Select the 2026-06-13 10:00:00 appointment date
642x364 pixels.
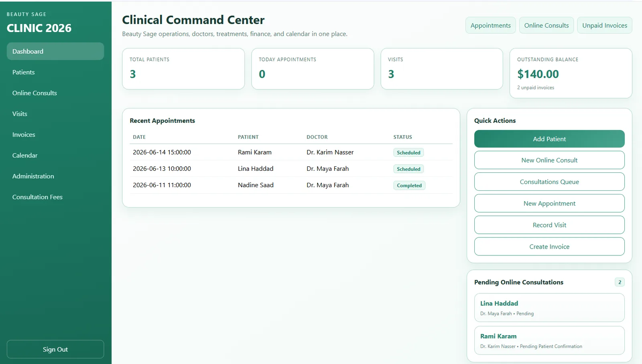coord(162,169)
